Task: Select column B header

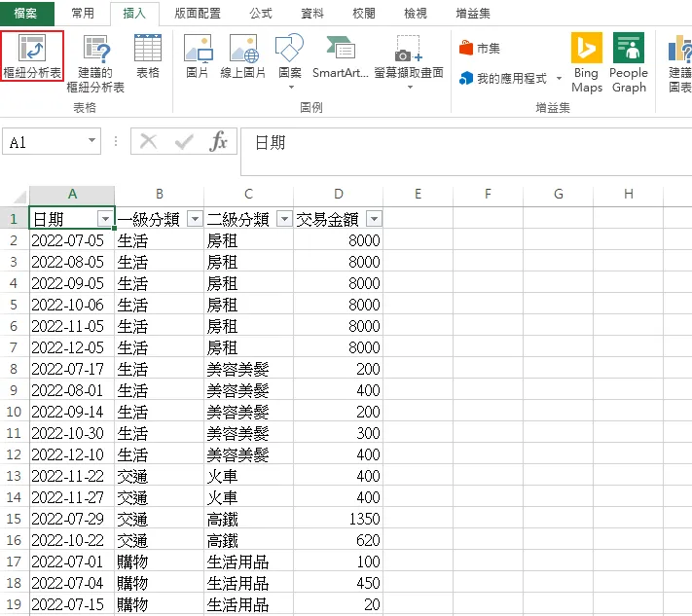Action: (x=160, y=195)
